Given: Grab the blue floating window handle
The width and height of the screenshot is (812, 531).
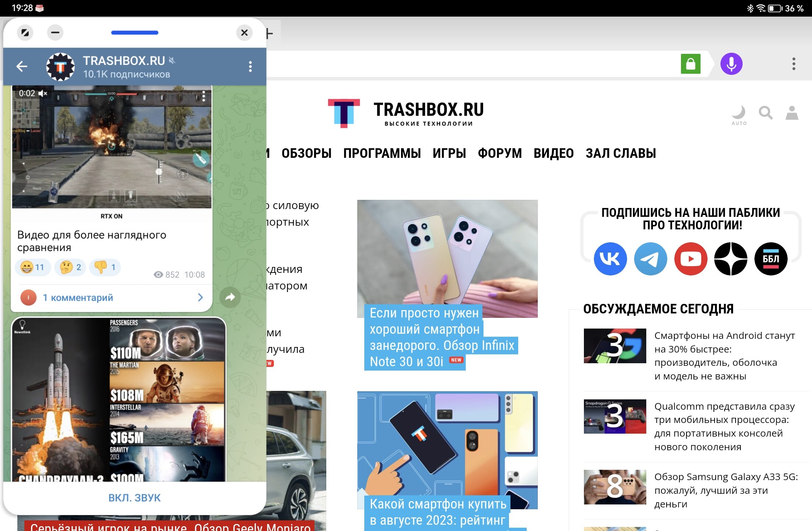Looking at the screenshot, I should click(135, 33).
